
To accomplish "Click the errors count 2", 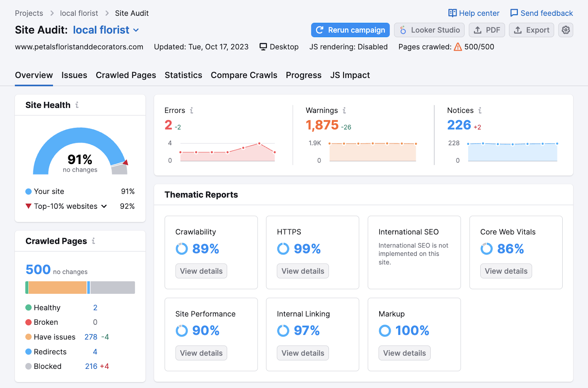I will coord(168,125).
